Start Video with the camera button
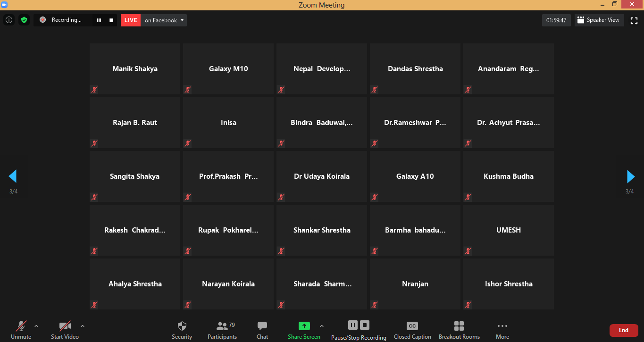Viewport: 644px width, 342px height. click(65, 330)
